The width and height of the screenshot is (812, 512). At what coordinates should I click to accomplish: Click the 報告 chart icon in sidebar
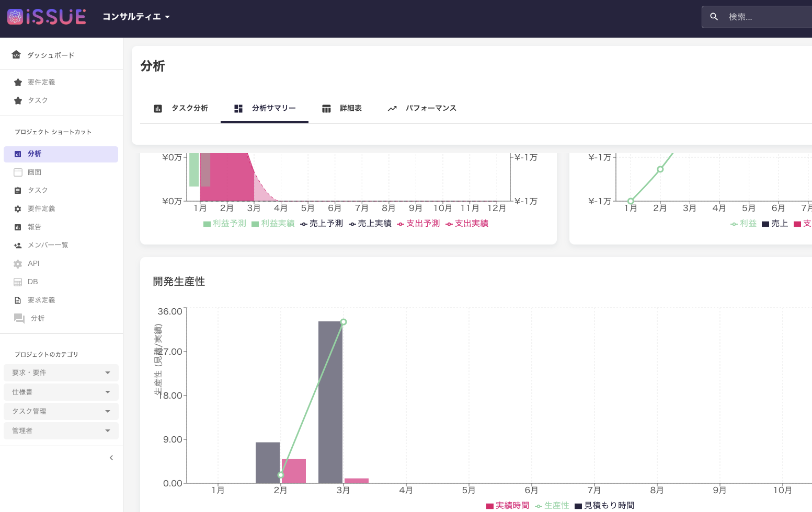pyautogui.click(x=18, y=227)
